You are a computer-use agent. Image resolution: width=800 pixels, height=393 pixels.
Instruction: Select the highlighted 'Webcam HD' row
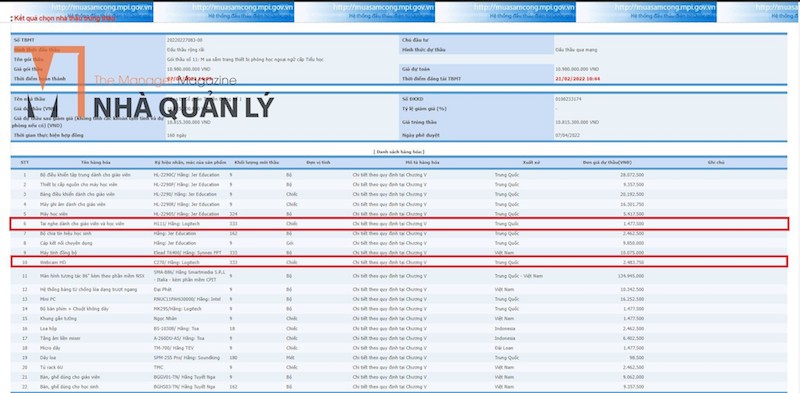pos(399,262)
